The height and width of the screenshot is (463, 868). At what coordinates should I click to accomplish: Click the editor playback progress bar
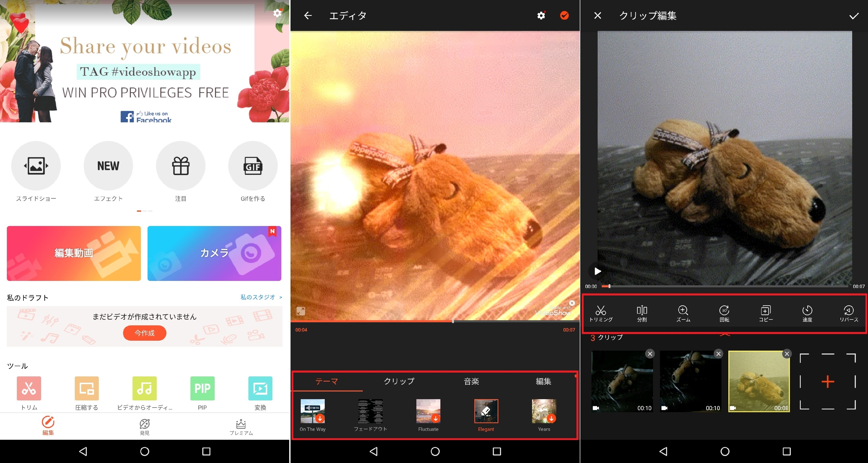tap(435, 322)
